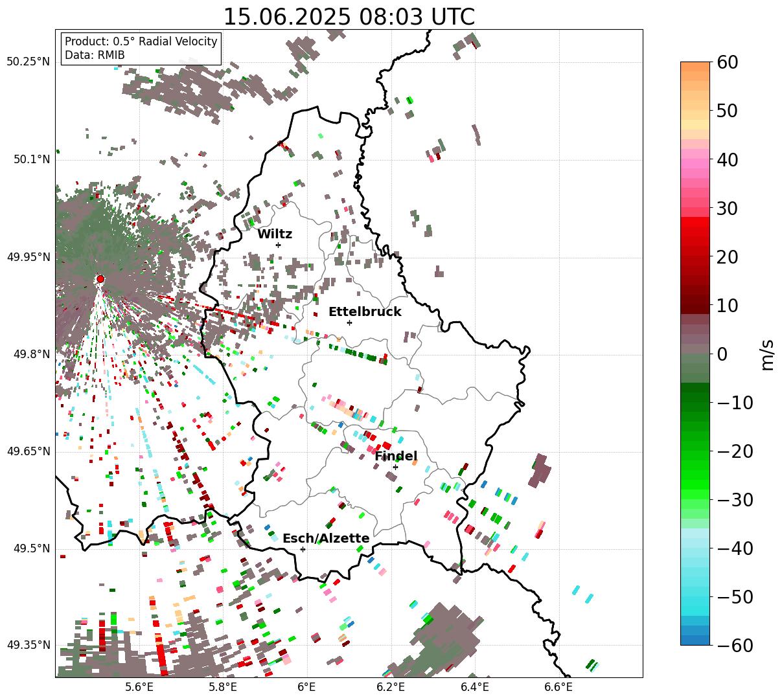Click the colorbar −50 tick label
The width and height of the screenshot is (782, 700).
735,597
